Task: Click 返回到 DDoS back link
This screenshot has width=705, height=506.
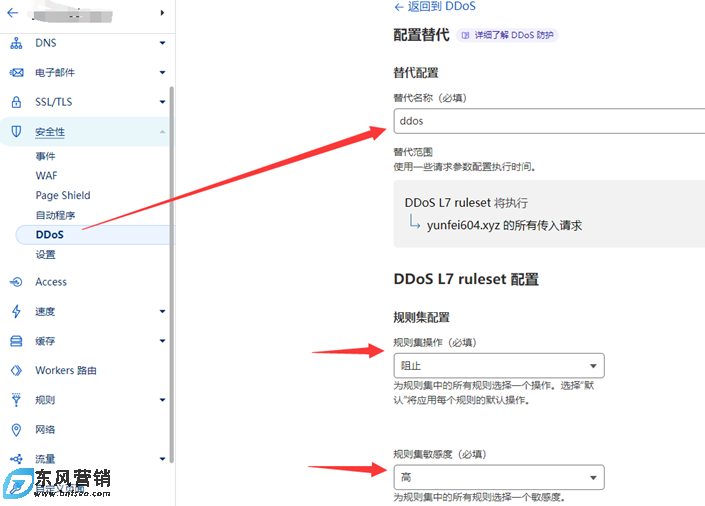Action: coord(435,6)
